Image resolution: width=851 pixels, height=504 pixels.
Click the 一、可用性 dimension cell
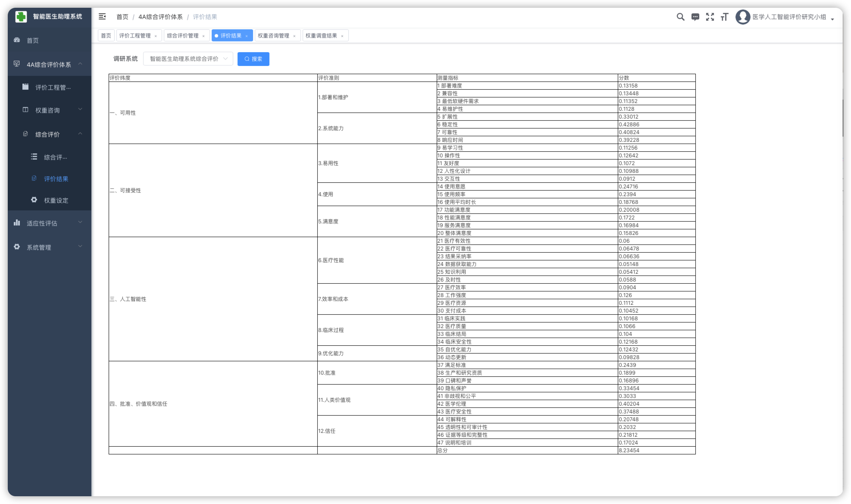coord(213,113)
